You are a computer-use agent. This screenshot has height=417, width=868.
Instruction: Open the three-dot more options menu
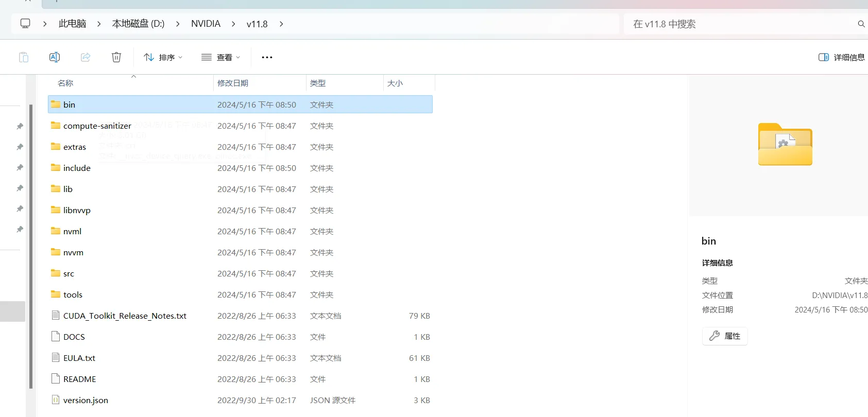(267, 57)
